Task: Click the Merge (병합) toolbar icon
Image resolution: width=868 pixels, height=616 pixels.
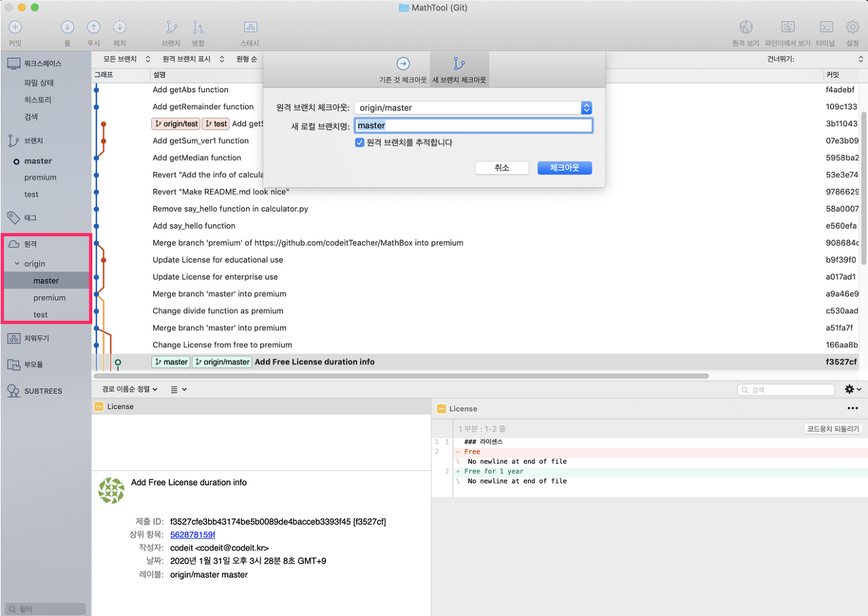Action: [198, 27]
